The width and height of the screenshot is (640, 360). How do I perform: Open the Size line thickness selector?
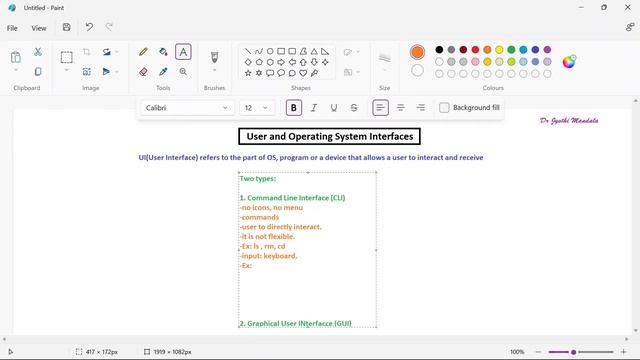(384, 61)
